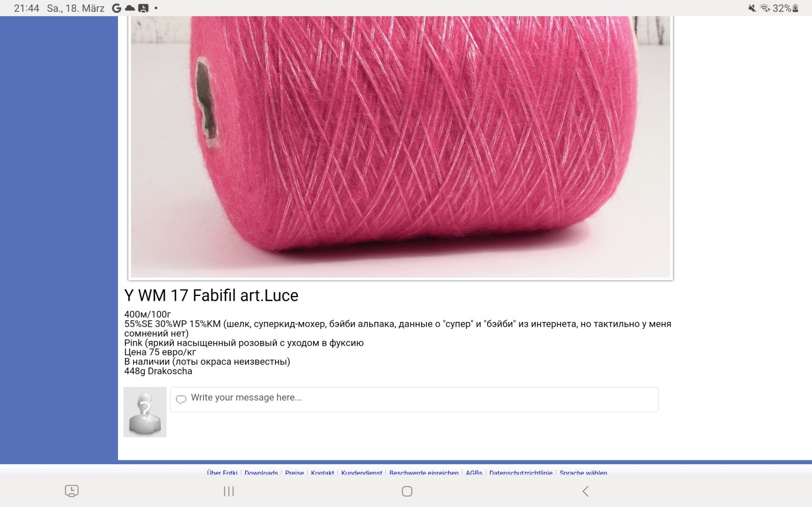812x507 pixels.
Task: Open the Kontakt footer link
Action: click(323, 473)
